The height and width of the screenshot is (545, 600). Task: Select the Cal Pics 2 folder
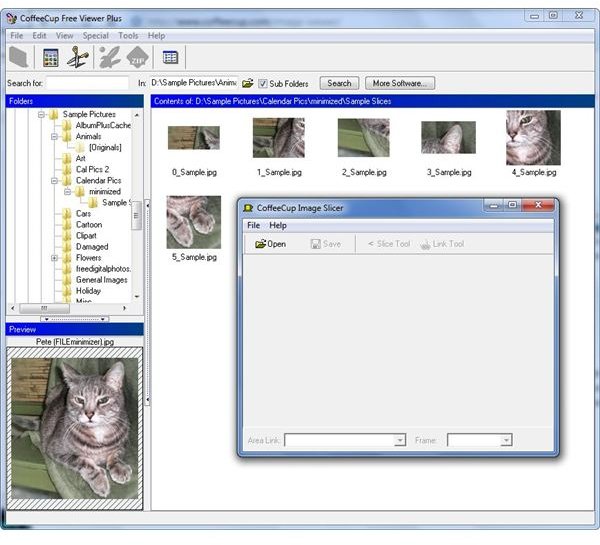point(92,169)
